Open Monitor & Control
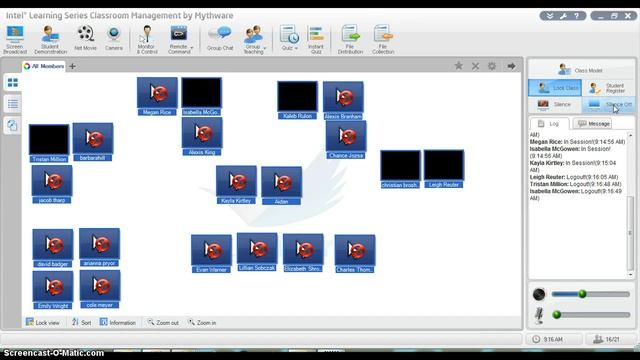The image size is (640, 360). tap(147, 40)
